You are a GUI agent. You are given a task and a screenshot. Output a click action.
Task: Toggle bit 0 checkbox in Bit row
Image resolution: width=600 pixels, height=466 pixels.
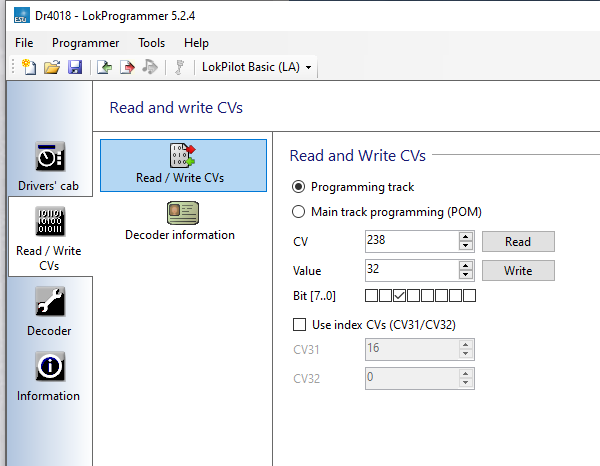469,295
